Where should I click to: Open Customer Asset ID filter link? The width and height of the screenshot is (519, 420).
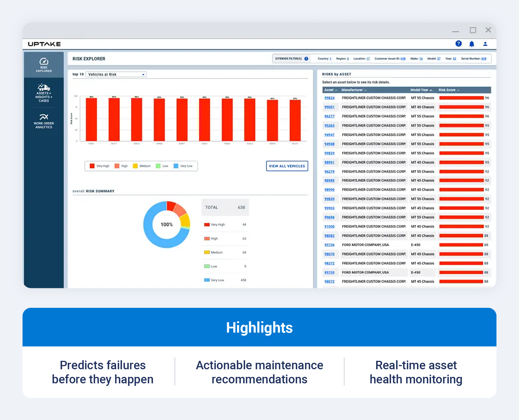pyautogui.click(x=403, y=59)
